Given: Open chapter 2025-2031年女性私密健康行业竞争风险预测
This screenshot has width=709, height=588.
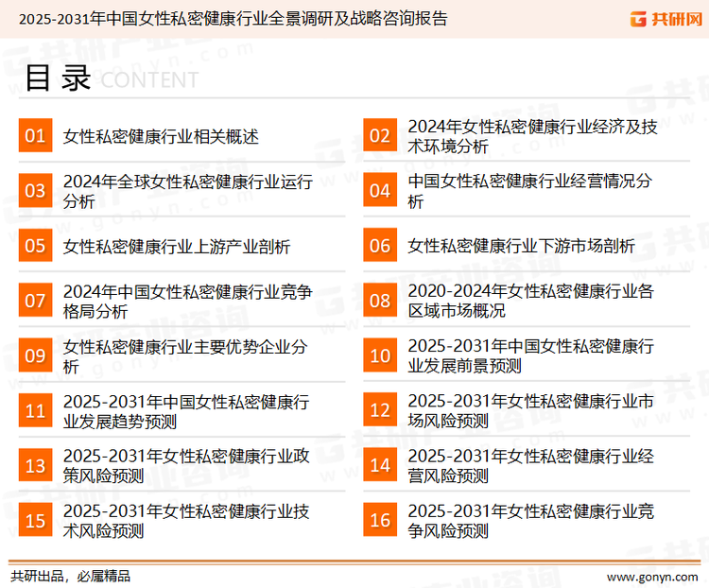Looking at the screenshot, I should (x=531, y=521).
